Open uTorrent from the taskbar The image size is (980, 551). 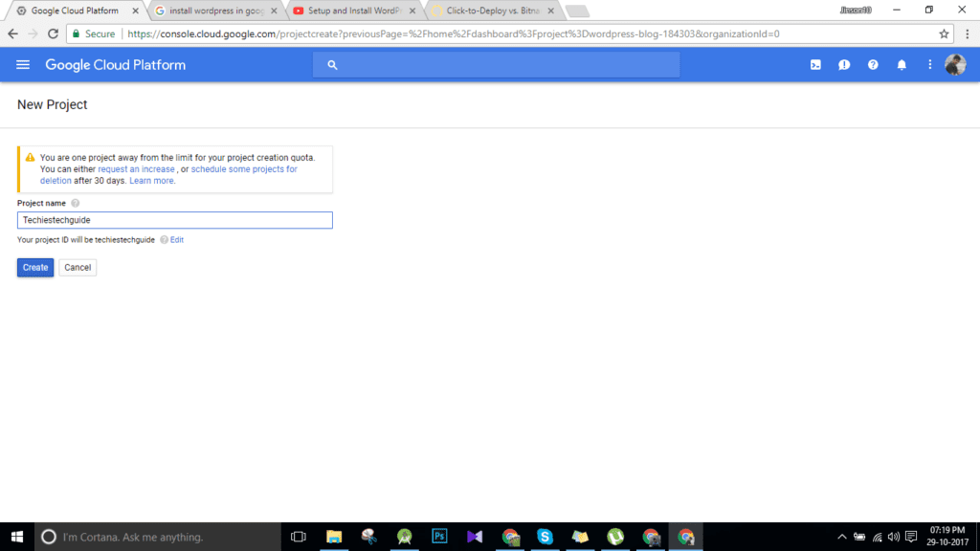point(615,537)
